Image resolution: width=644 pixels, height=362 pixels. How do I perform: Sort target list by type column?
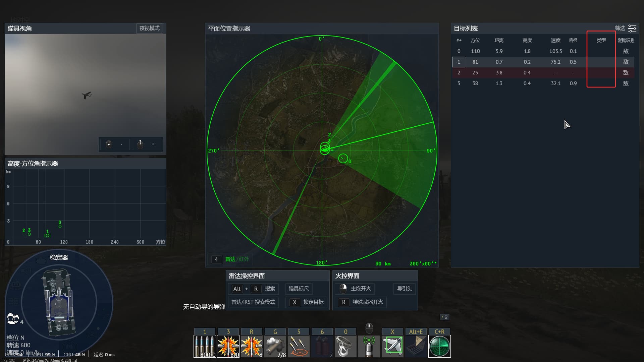pos(601,40)
